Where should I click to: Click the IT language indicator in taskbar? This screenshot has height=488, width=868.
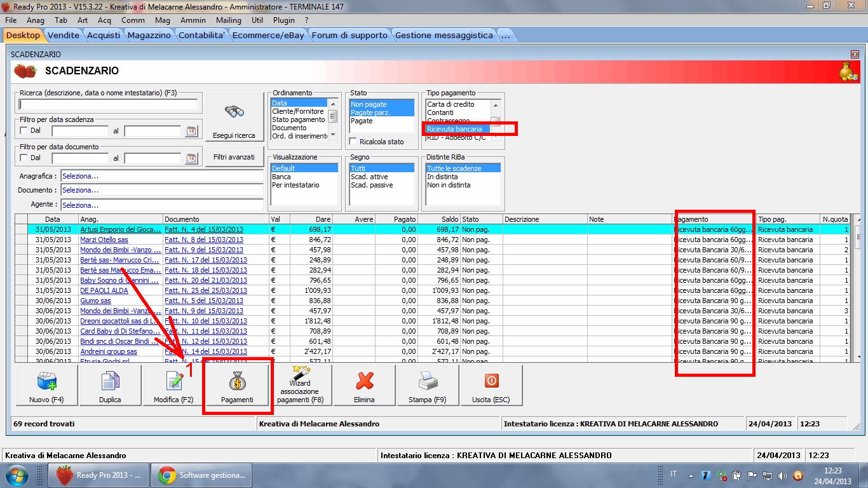click(x=674, y=474)
